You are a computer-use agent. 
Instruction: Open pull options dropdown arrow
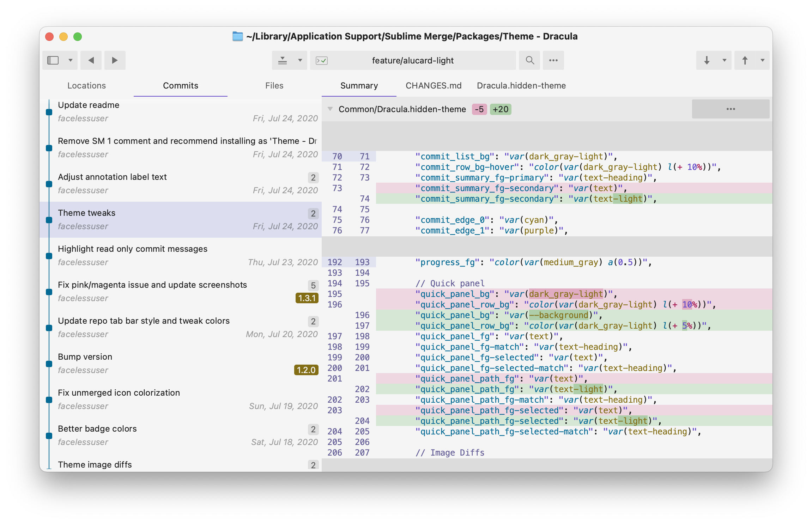click(x=724, y=60)
